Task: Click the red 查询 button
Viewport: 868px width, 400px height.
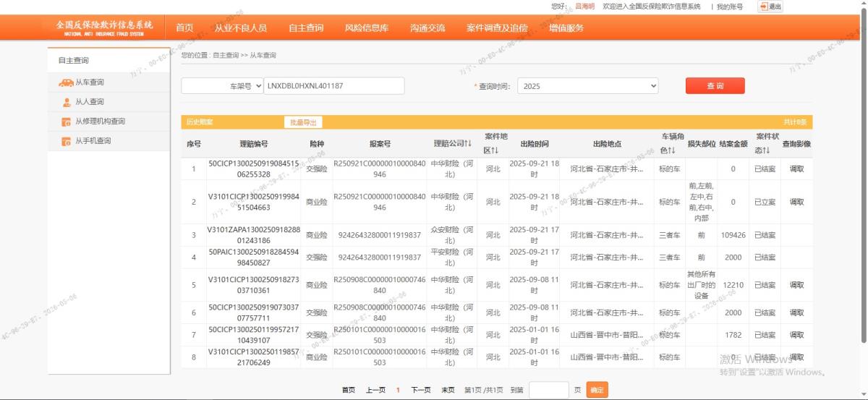Action: (x=715, y=86)
